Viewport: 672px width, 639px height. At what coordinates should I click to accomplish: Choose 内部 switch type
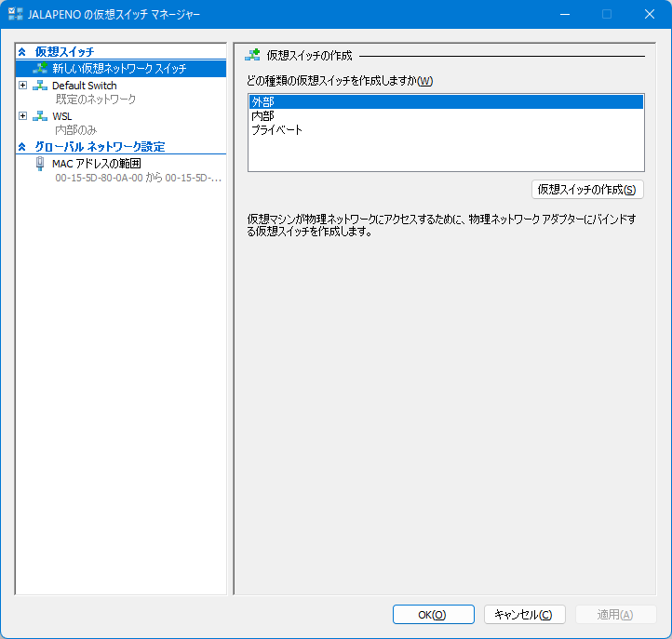(x=446, y=116)
